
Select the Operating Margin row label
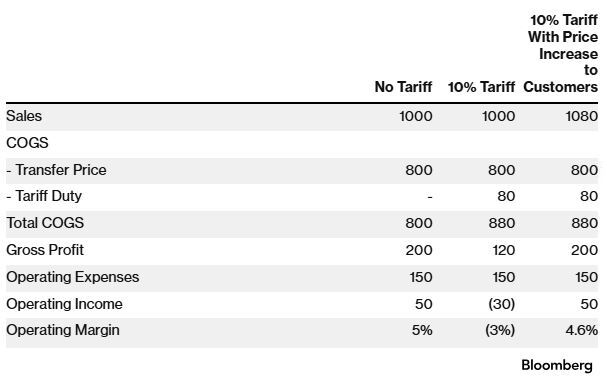click(x=63, y=330)
